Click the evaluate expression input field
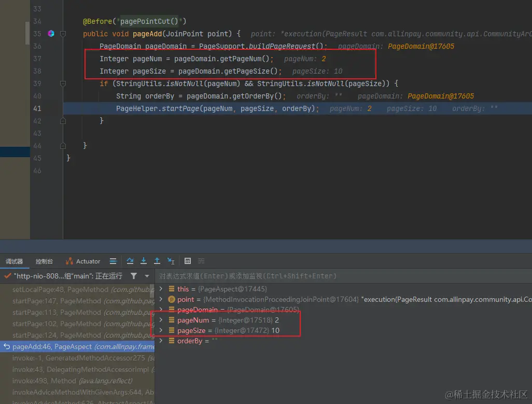Viewport: 532px width, 404px height. click(343, 276)
